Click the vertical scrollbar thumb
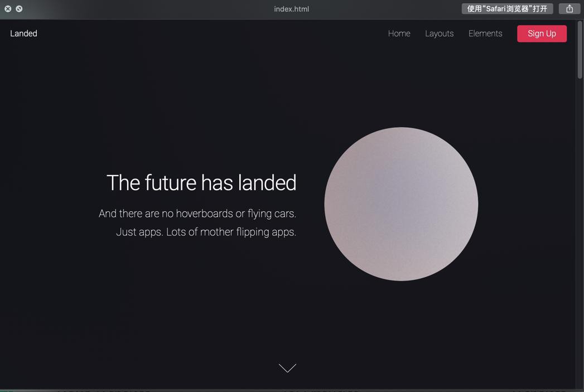Viewport: 584px width, 392px height. point(580,50)
